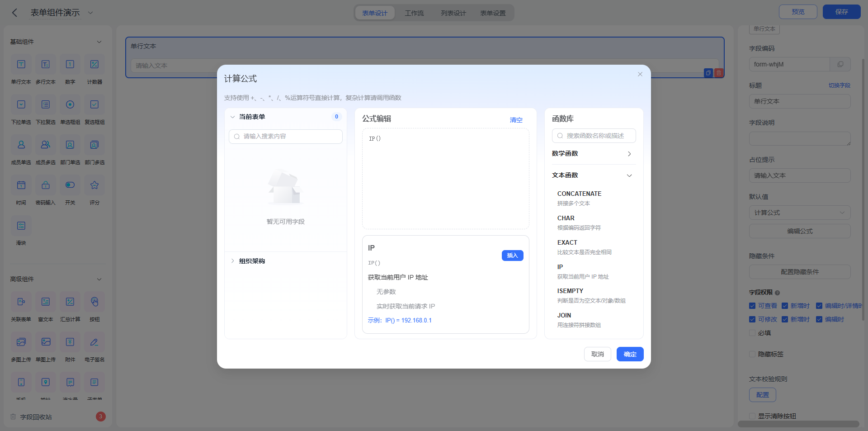Add the 多图上传 component icon
The width and height of the screenshot is (868, 431).
point(21,342)
